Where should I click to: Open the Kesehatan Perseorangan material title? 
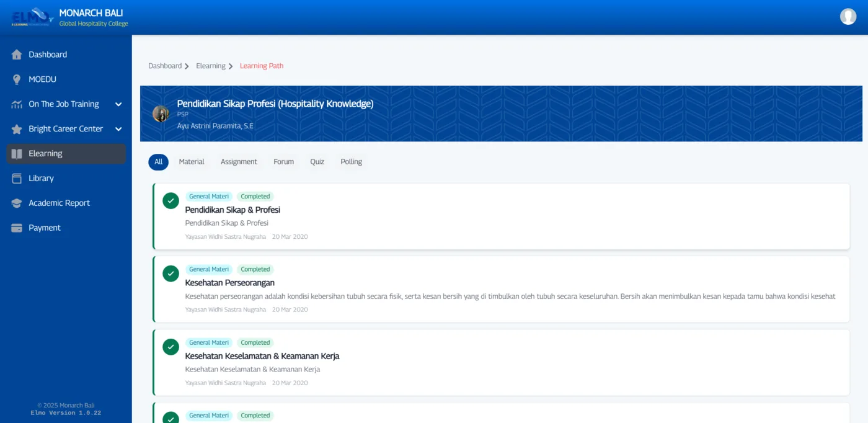coord(229,283)
